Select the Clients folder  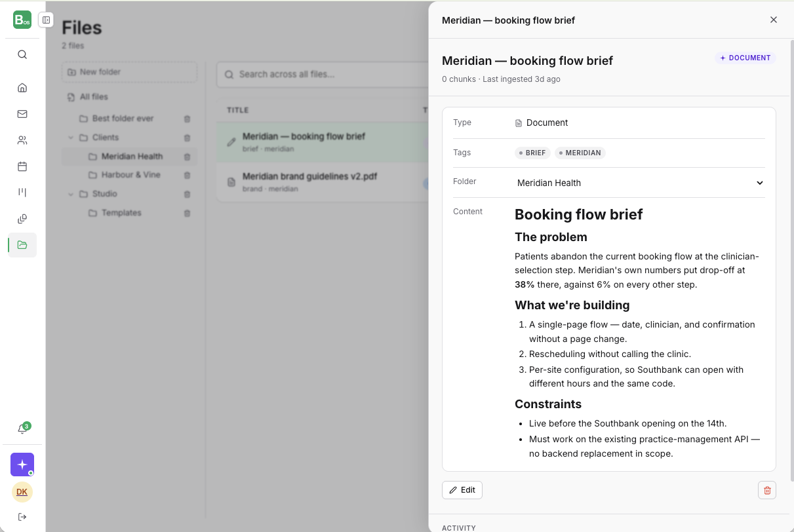pos(106,138)
